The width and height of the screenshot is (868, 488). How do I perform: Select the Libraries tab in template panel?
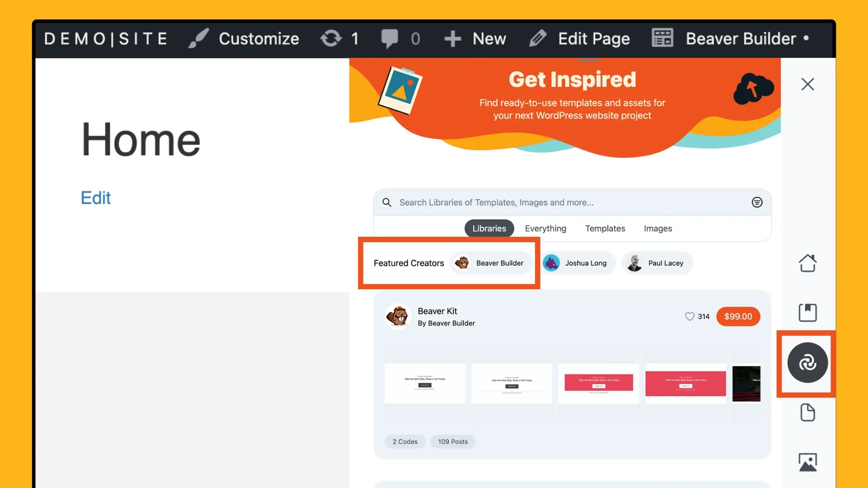point(489,228)
